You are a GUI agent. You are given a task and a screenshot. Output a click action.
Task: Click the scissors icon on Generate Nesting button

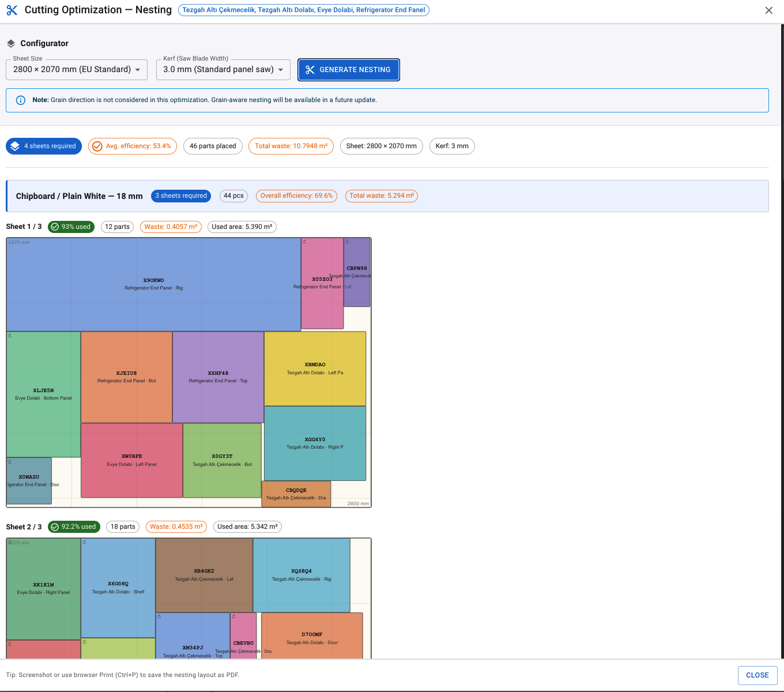(x=310, y=70)
